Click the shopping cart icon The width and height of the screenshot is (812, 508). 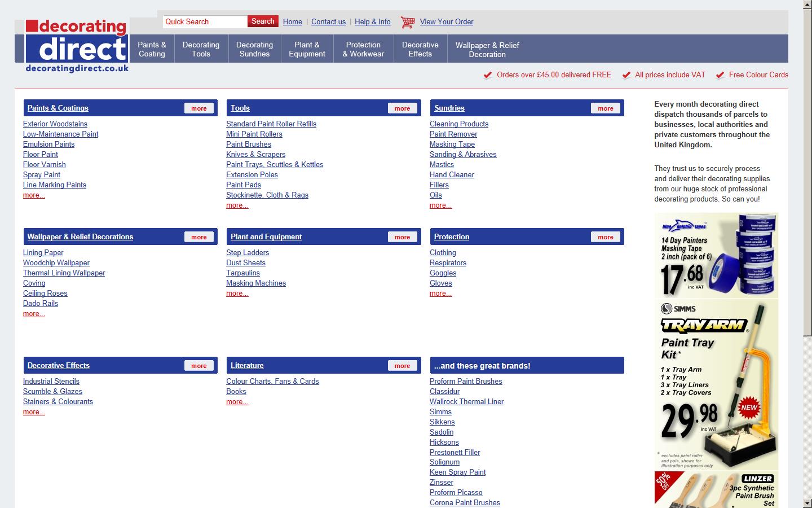[407, 22]
